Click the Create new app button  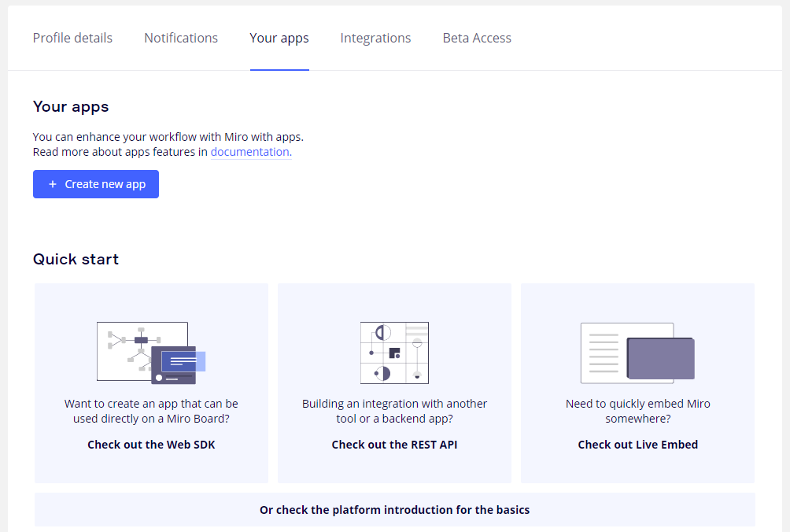point(96,184)
